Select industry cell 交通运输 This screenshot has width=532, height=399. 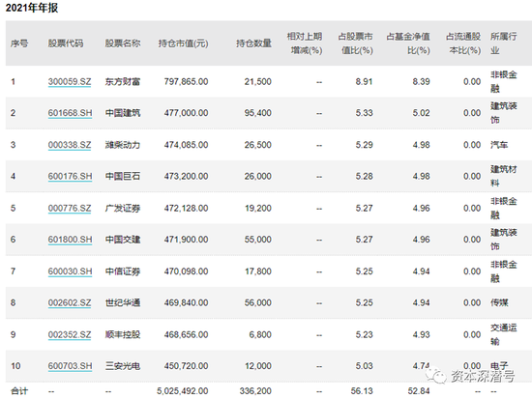click(x=504, y=334)
